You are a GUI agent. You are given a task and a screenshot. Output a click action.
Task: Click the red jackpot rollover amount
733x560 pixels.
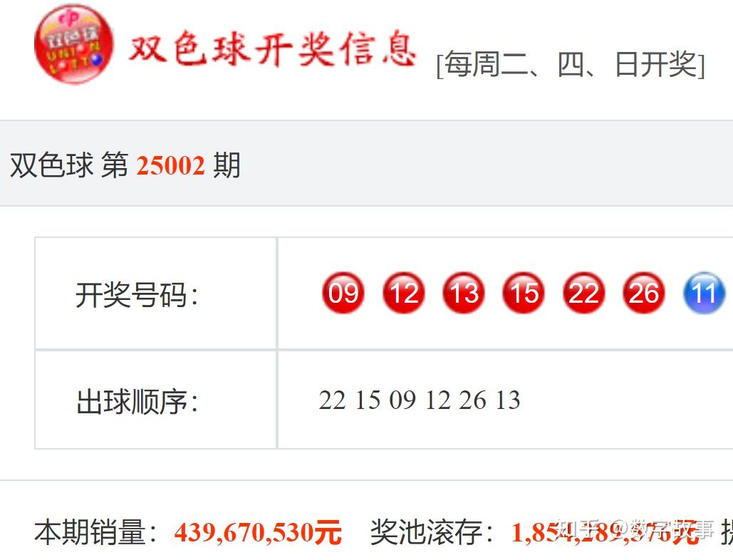605,532
